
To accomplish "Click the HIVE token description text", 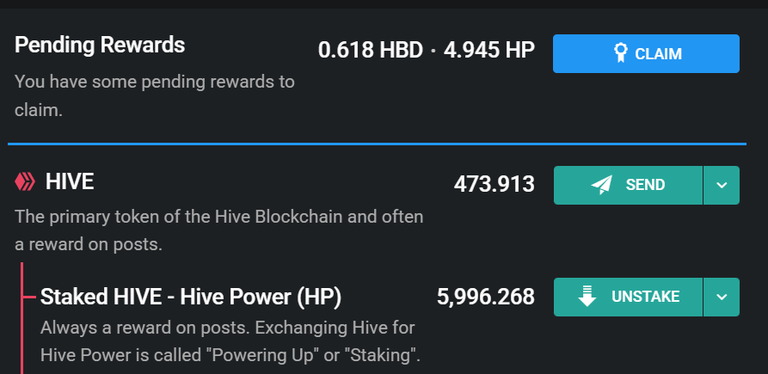I will coord(219,230).
